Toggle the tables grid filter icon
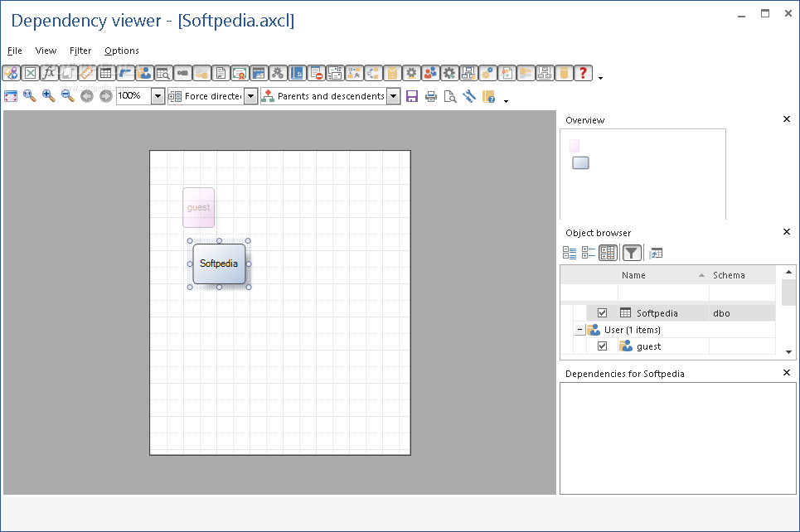The height and width of the screenshot is (532, 800). tap(105, 74)
